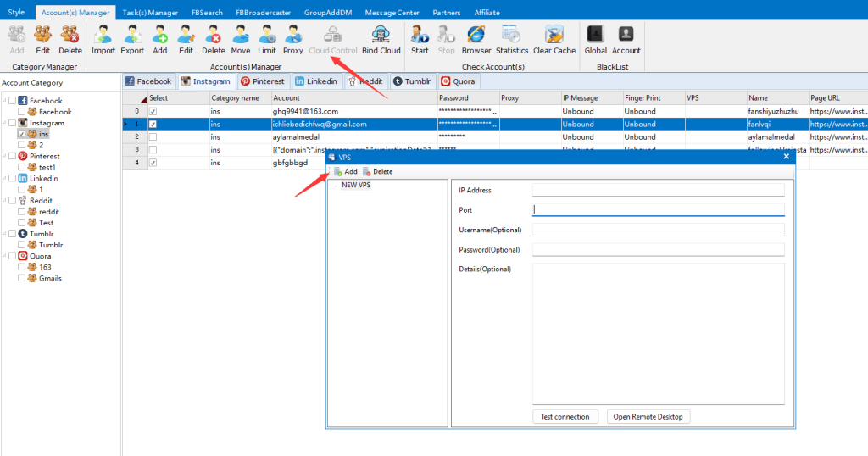Collapse the Reddit category tree node
This screenshot has height=456, width=868.
pos(3,200)
